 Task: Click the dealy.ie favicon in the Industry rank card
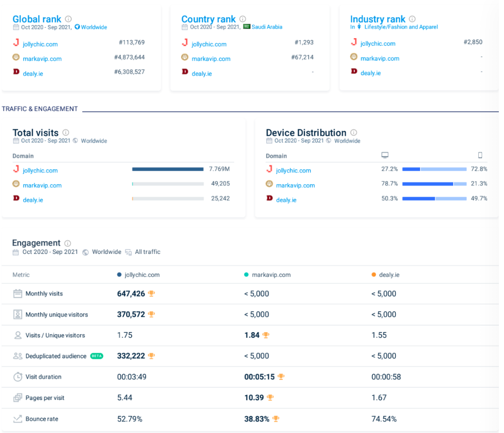(x=354, y=71)
